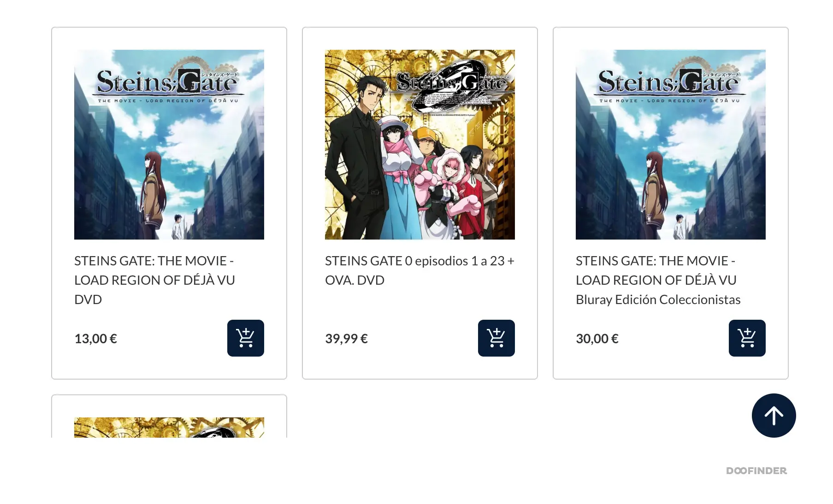Open the movie DVD cover image
Image resolution: width=833 pixels, height=504 pixels.
point(169,145)
